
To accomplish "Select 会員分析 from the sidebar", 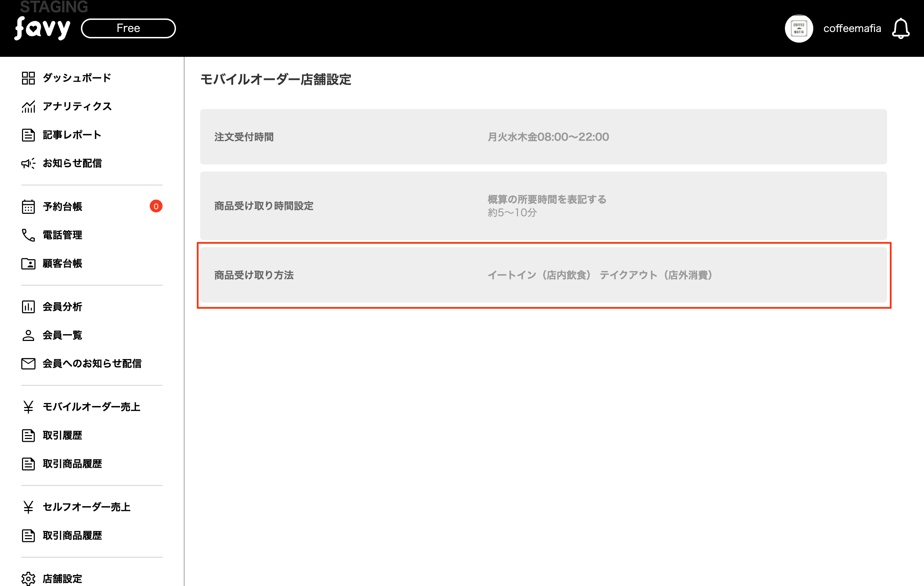I will pos(62,307).
